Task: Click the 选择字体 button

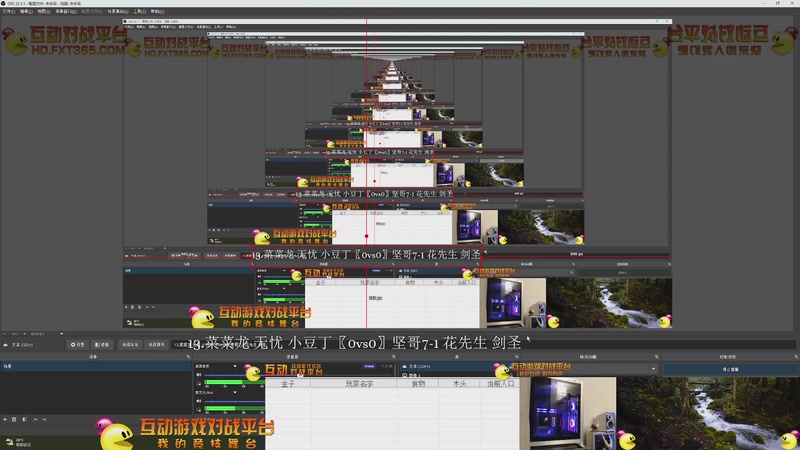Action: point(130,345)
